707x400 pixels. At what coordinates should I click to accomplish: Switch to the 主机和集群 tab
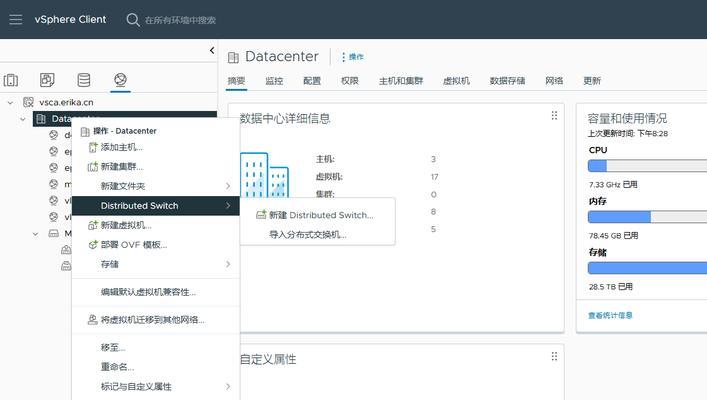pyautogui.click(x=401, y=81)
